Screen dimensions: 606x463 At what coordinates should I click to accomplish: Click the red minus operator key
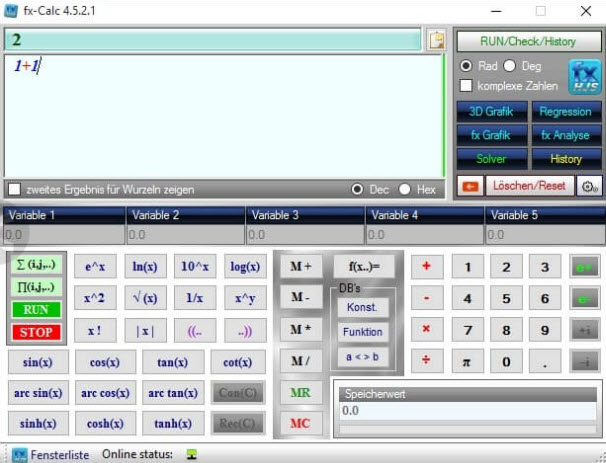(427, 298)
